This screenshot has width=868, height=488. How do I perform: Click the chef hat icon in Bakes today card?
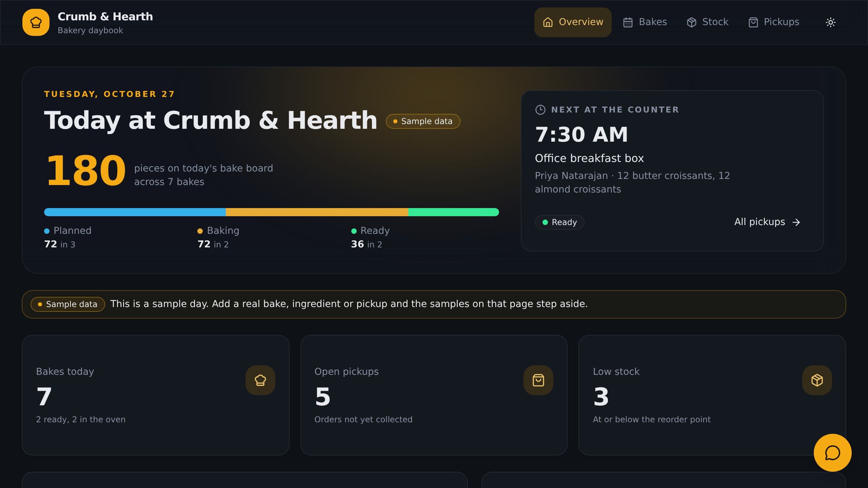[260, 380]
